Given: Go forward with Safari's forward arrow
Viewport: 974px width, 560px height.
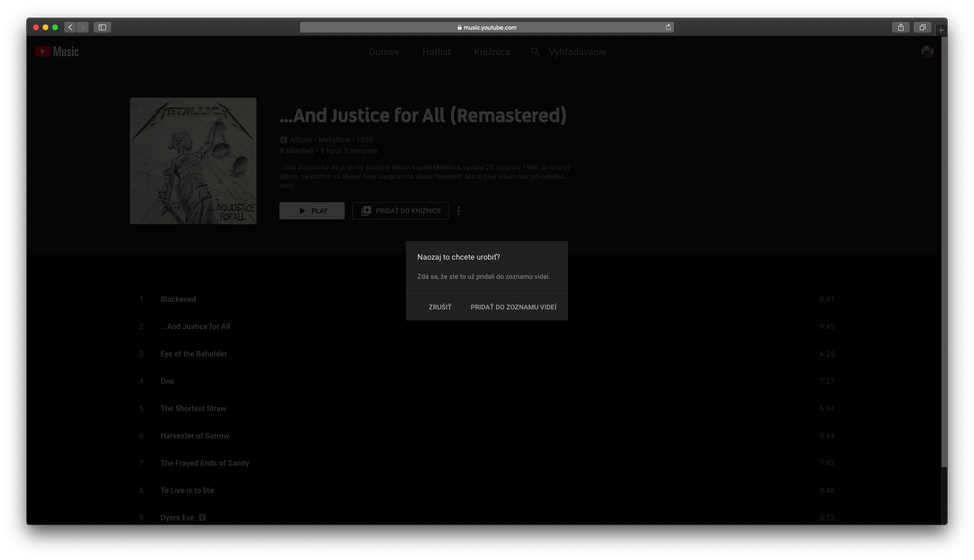Looking at the screenshot, I should (x=82, y=27).
